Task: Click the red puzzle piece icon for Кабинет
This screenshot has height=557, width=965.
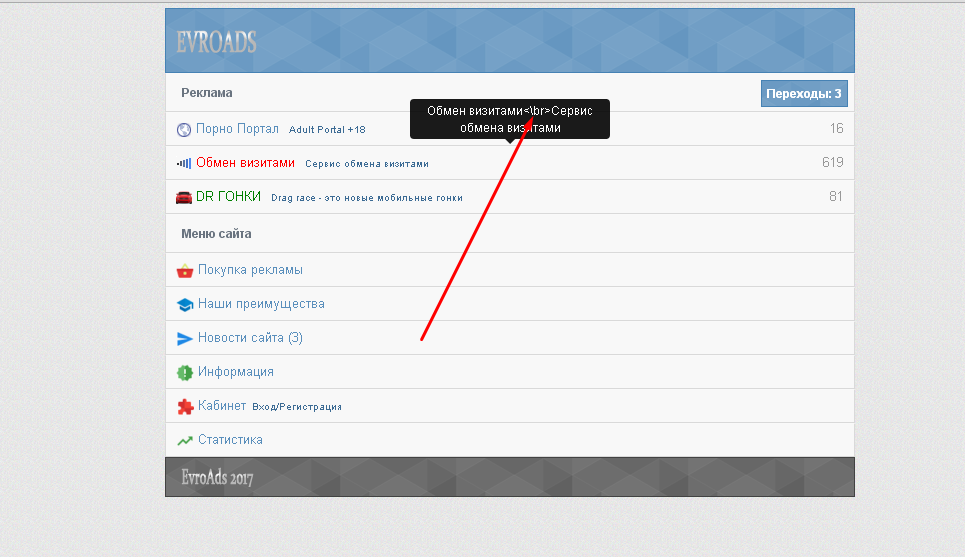Action: [184, 406]
